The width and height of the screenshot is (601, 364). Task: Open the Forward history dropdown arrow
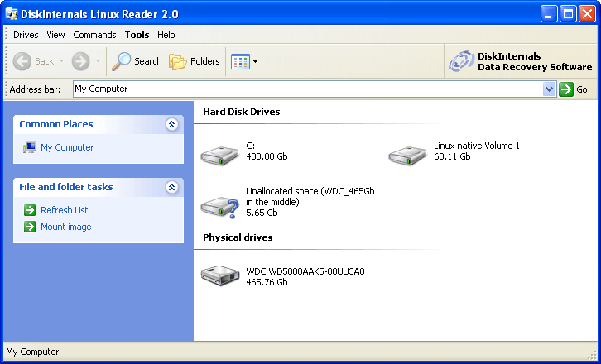point(98,61)
